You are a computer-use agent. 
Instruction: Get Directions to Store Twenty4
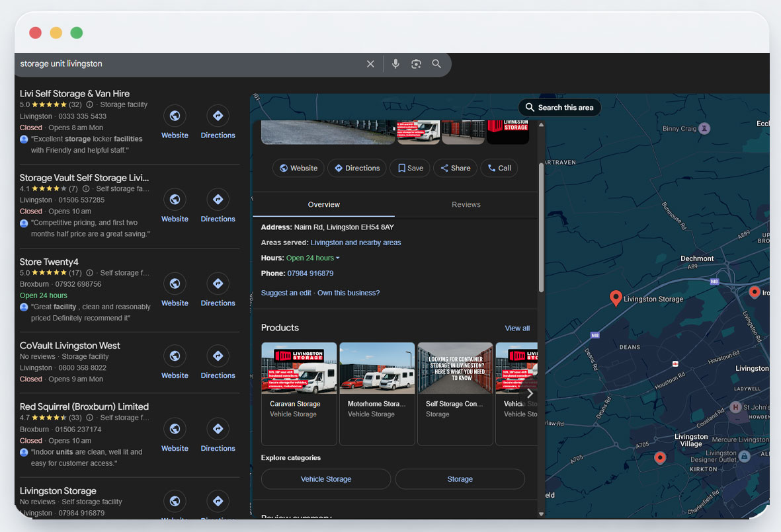218,284
